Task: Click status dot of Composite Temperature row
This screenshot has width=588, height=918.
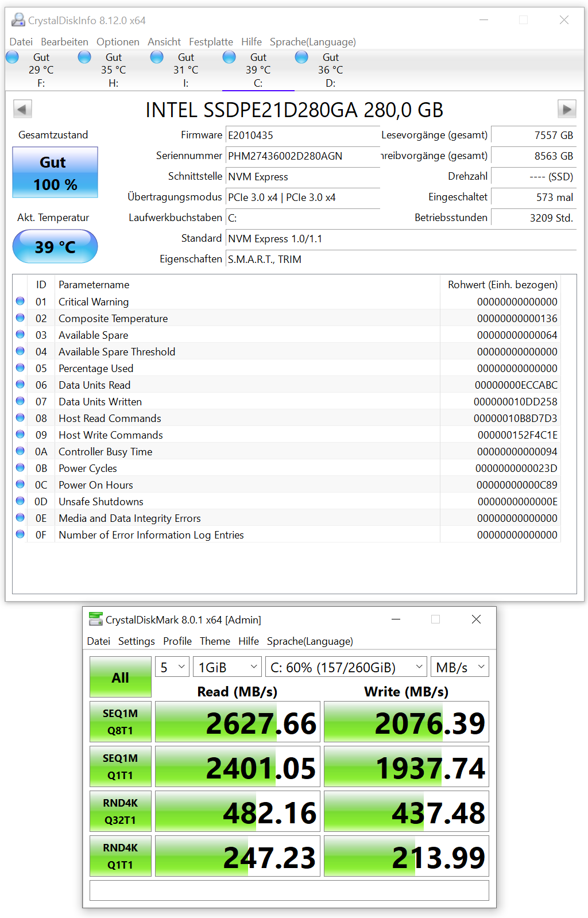Action: [20, 317]
